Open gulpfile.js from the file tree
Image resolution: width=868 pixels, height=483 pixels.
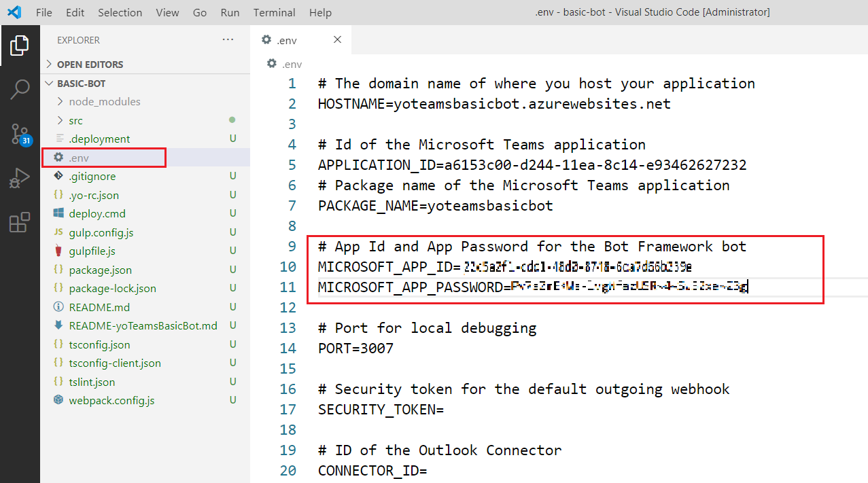tap(92, 251)
